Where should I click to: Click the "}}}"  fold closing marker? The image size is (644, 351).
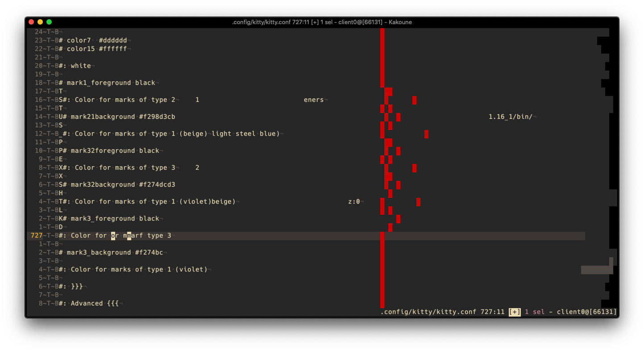click(78, 286)
